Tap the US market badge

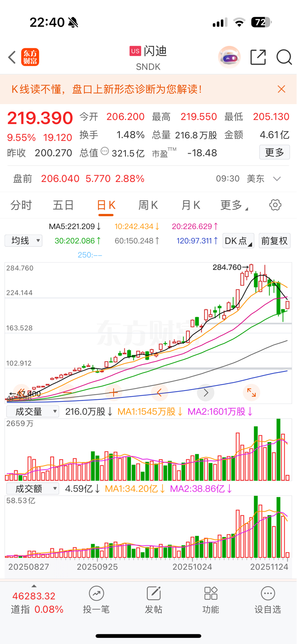coord(135,51)
